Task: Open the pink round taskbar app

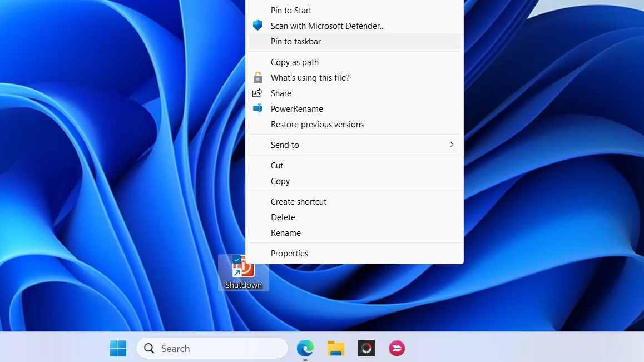Action: [397, 349]
